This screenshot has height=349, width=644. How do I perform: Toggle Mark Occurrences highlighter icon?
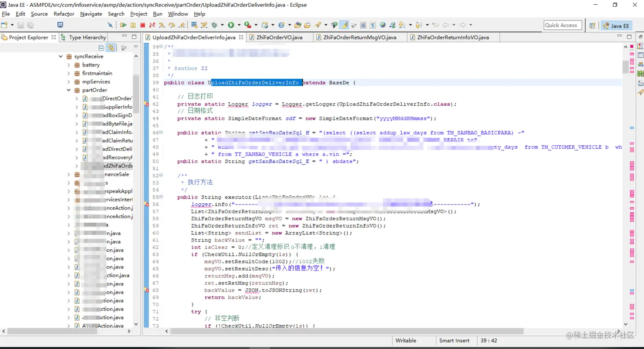(344, 25)
